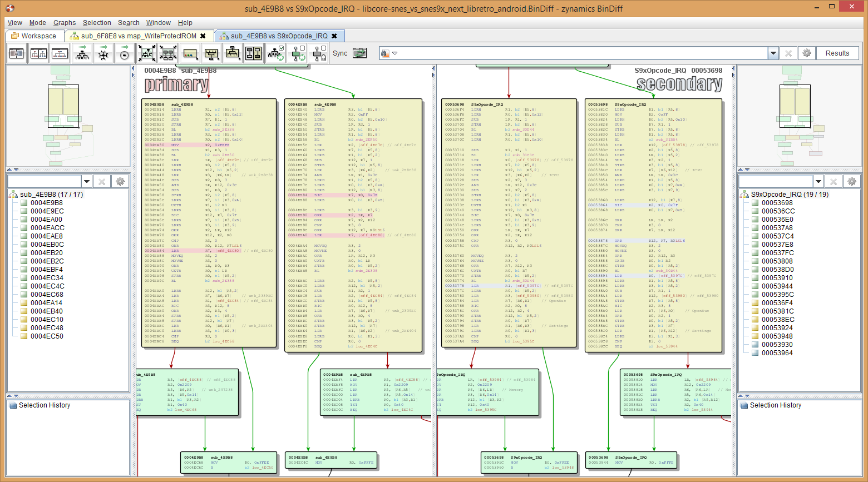The width and height of the screenshot is (868, 482).
Task: Click the Selection History header in right panel
Action: (x=776, y=405)
